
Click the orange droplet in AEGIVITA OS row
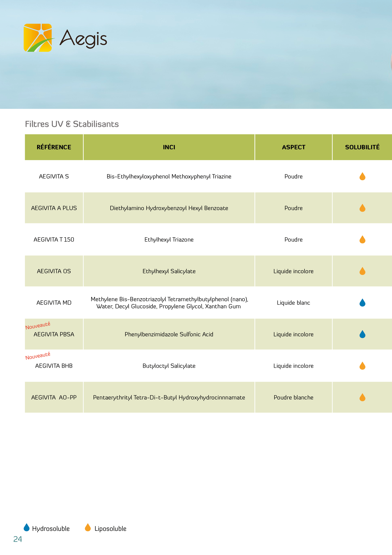point(362,271)
